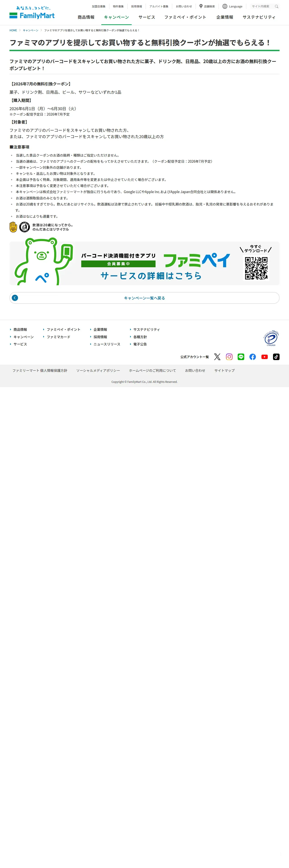Viewport: 289px width, 868px height.
Task: Select the キャンペーン navigation tab
Action: pos(116,17)
